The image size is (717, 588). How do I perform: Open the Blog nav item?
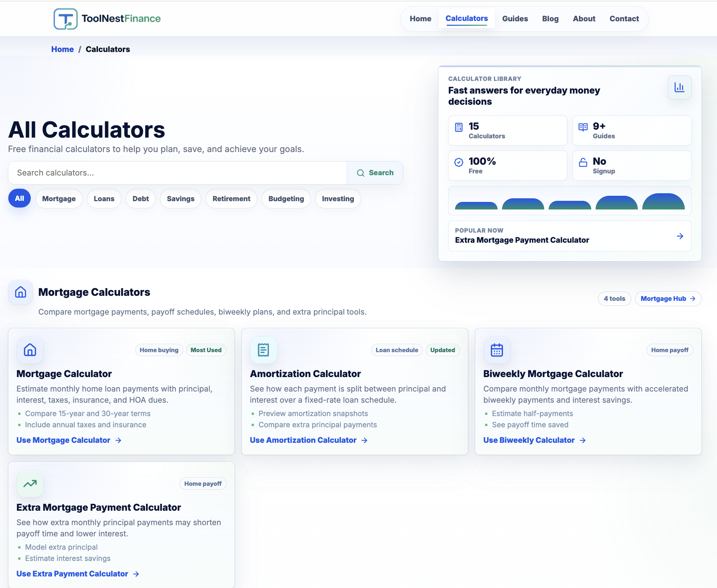(x=550, y=19)
